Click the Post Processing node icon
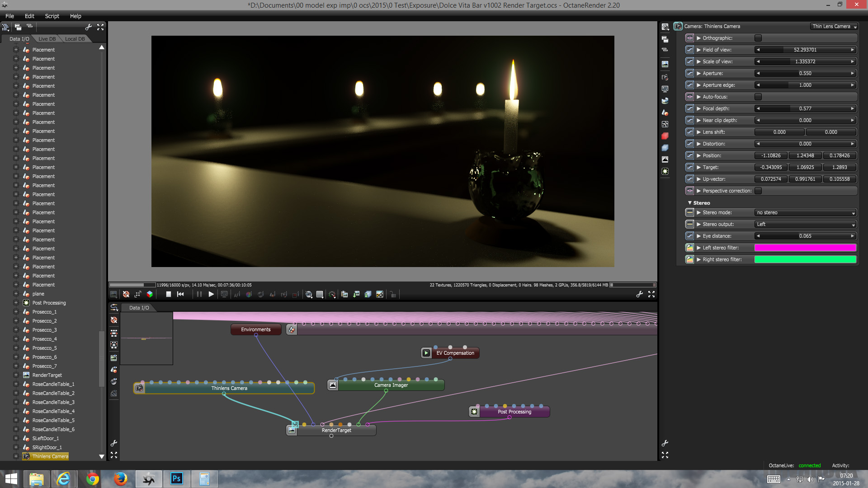 [x=474, y=412]
